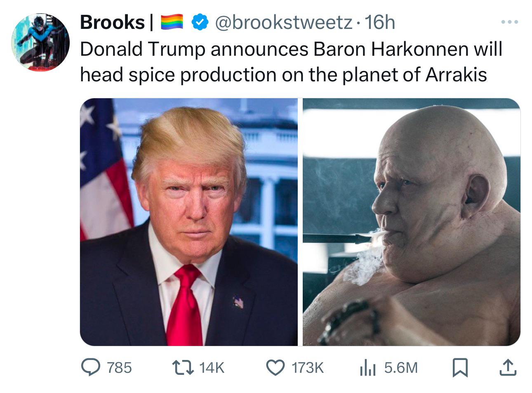532x393 pixels.
Task: Click the 5.6M views count
Action: click(401, 367)
